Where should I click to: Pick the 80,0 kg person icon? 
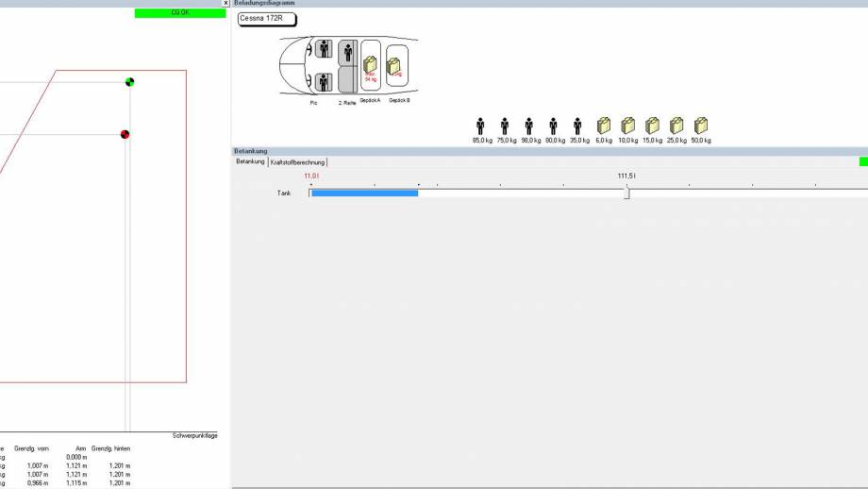coord(553,126)
